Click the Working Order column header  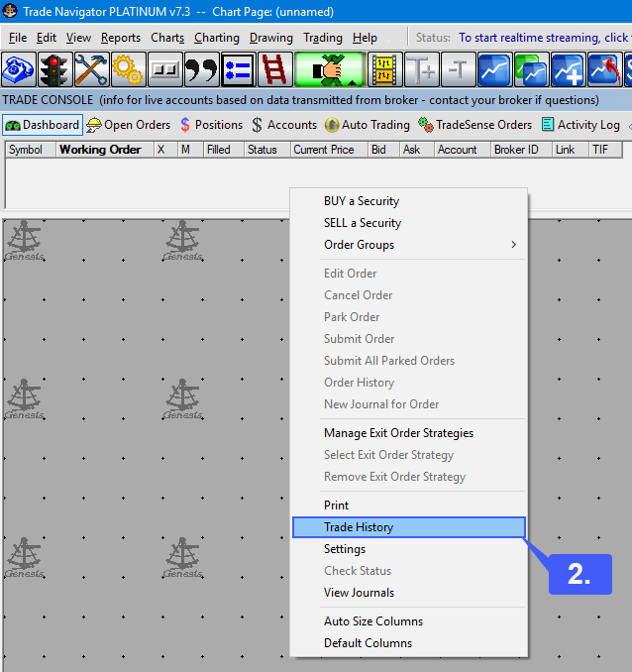tap(105, 150)
